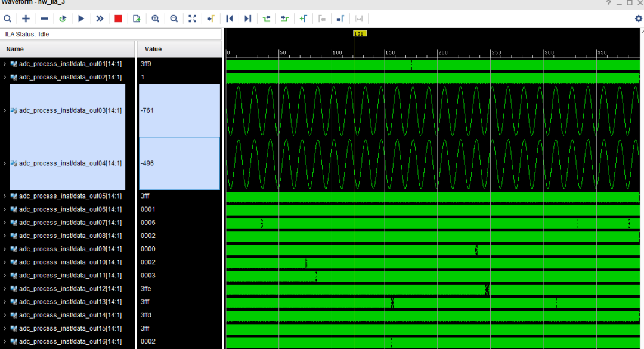Viewport: 644px width, 349px height.
Task: Click the value 3ffe of data_out12
Action: pyautogui.click(x=146, y=289)
